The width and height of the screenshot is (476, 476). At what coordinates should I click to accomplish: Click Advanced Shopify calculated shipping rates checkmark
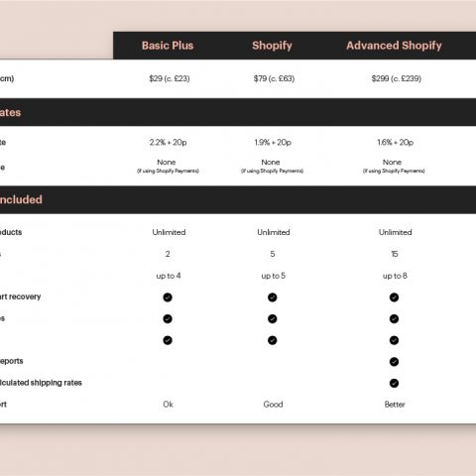tap(394, 383)
